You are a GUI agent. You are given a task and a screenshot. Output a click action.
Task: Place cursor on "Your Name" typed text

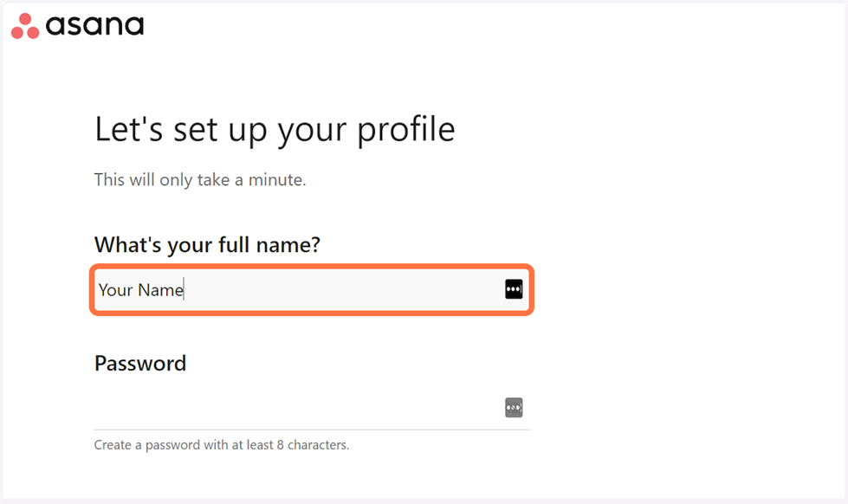point(140,290)
